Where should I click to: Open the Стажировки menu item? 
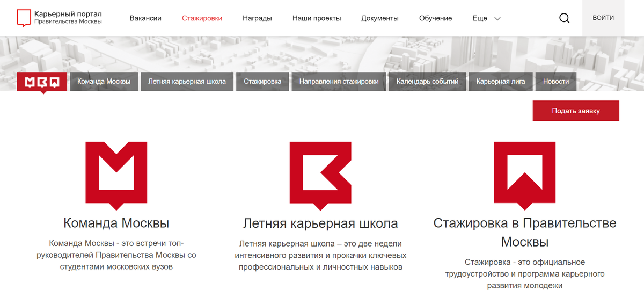point(202,18)
